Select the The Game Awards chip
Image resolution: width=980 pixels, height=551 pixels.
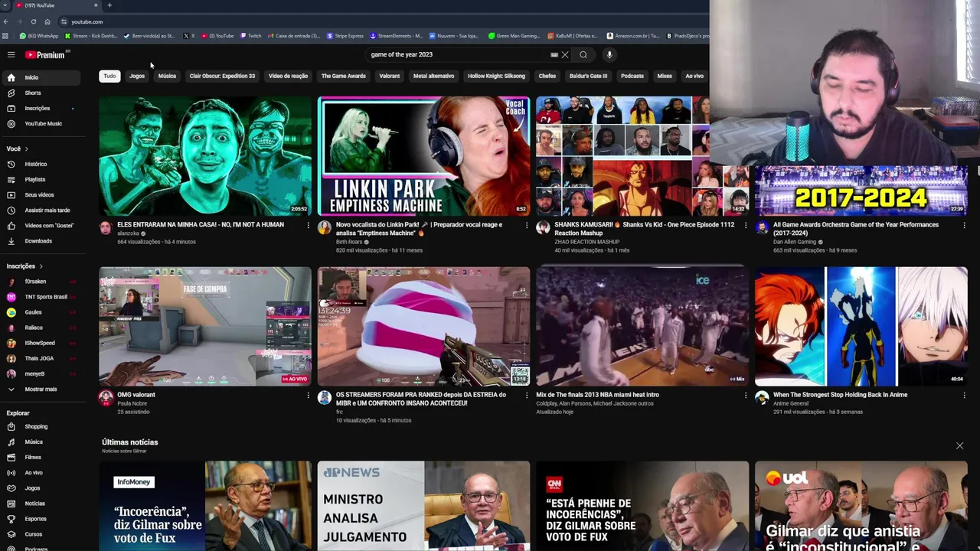(x=343, y=76)
